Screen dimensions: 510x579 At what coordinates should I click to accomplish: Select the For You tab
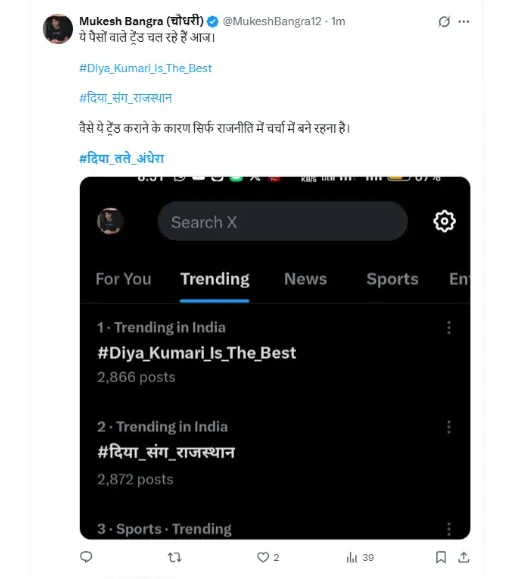(123, 279)
